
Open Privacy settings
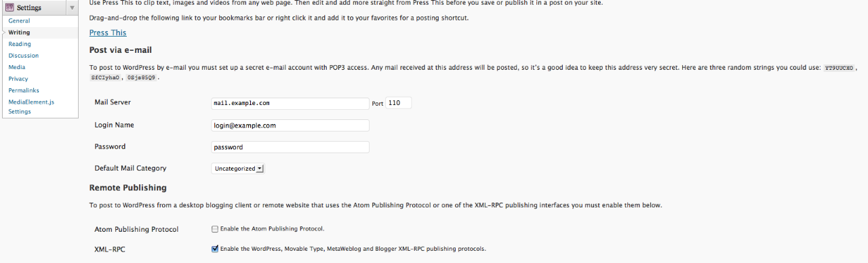pyautogui.click(x=18, y=79)
